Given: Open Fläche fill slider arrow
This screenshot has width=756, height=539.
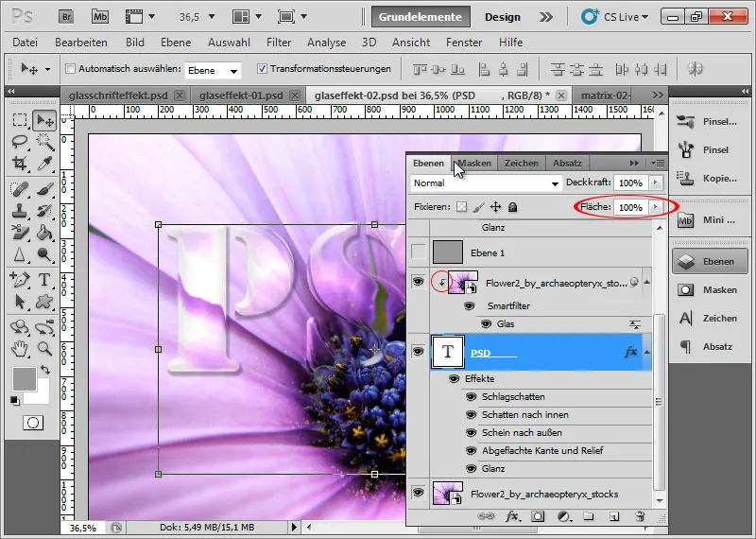Looking at the screenshot, I should pos(655,207).
